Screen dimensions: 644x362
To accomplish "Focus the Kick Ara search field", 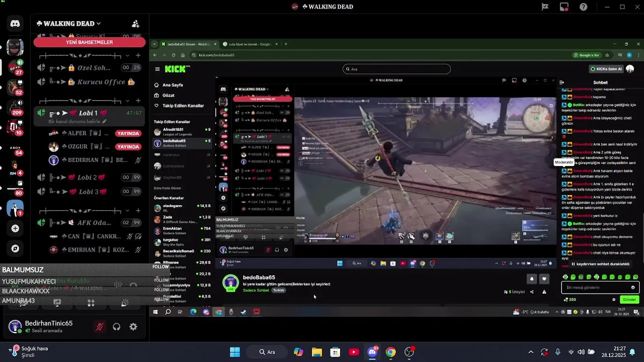I will (396, 69).
